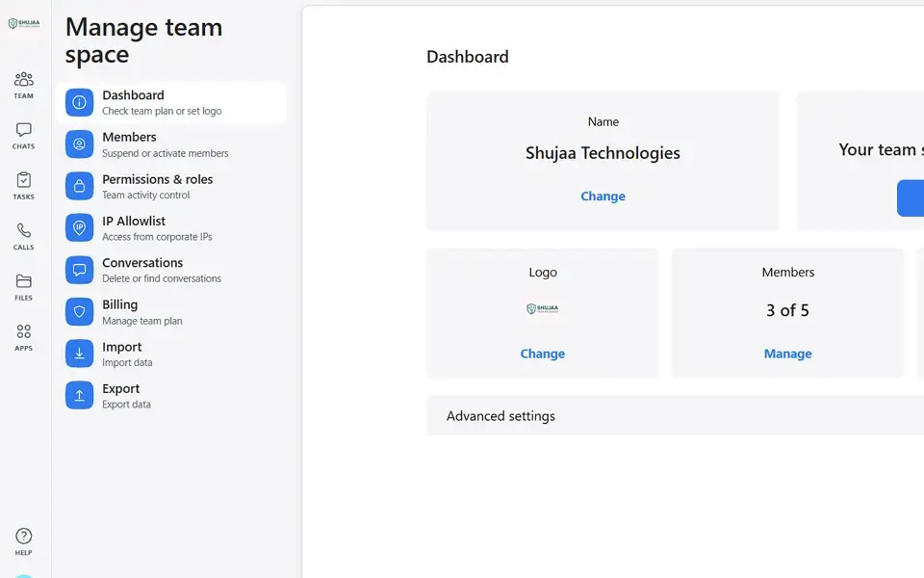The width and height of the screenshot is (924, 578).
Task: Click the Shujaa Technologies team name text
Action: click(x=603, y=153)
